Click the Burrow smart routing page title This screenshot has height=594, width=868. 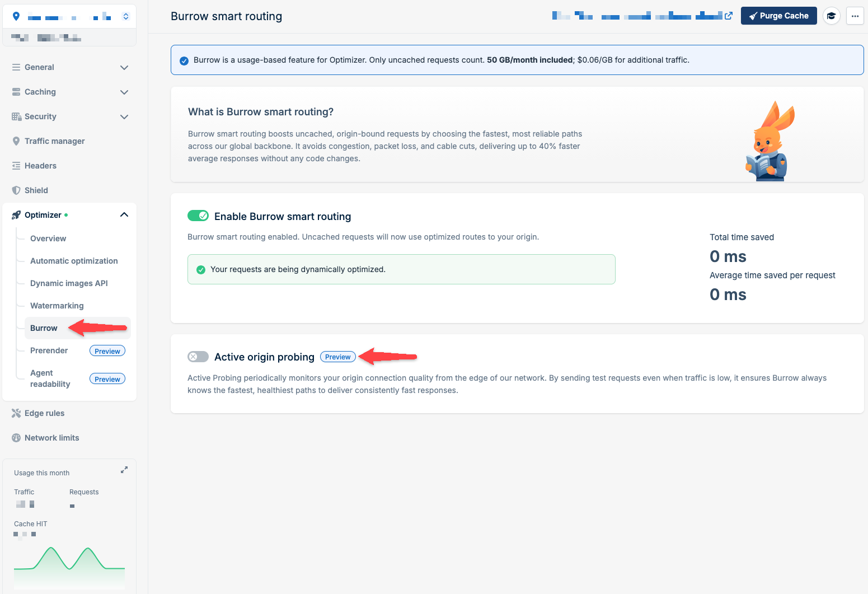click(x=226, y=16)
